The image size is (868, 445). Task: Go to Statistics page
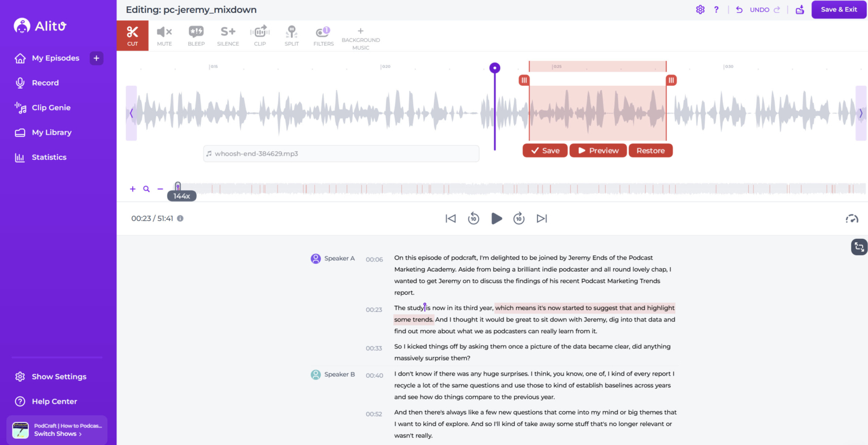(49, 158)
